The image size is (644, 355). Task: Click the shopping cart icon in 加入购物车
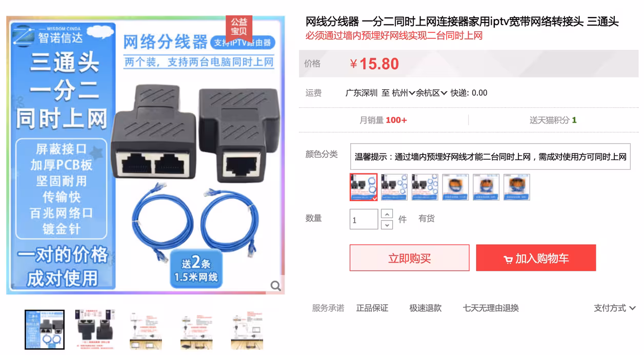(x=508, y=260)
